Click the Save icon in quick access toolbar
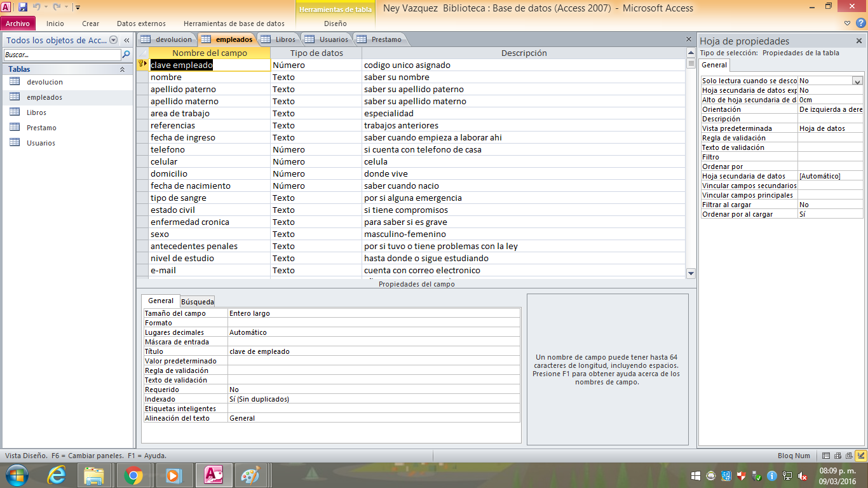Viewport: 868px width, 488px height. pyautogui.click(x=23, y=8)
